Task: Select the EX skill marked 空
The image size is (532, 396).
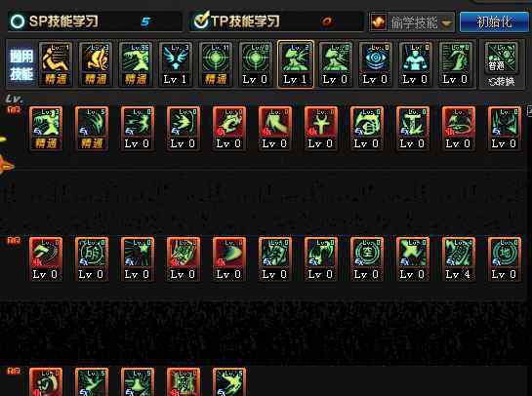Action: pos(366,259)
